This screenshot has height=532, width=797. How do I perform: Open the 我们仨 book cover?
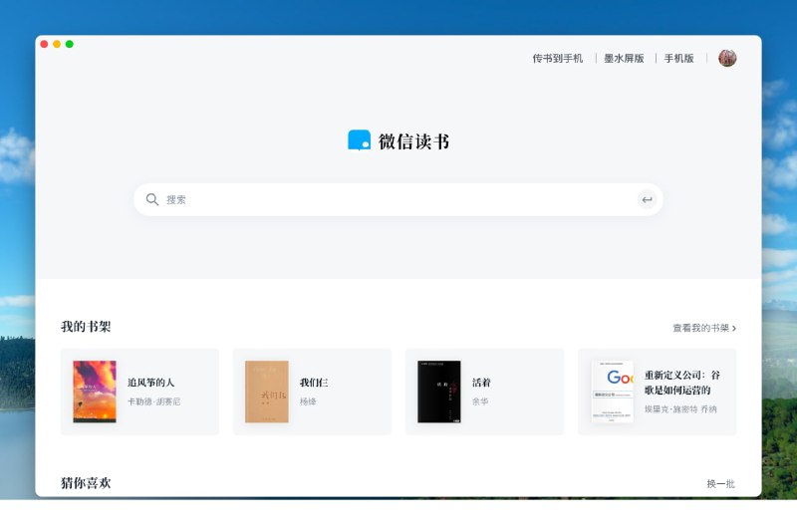[x=267, y=392]
